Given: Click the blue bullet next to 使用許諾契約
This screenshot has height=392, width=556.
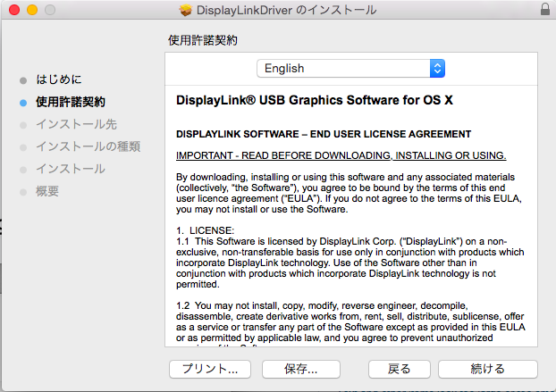Looking at the screenshot, I should coord(23,103).
